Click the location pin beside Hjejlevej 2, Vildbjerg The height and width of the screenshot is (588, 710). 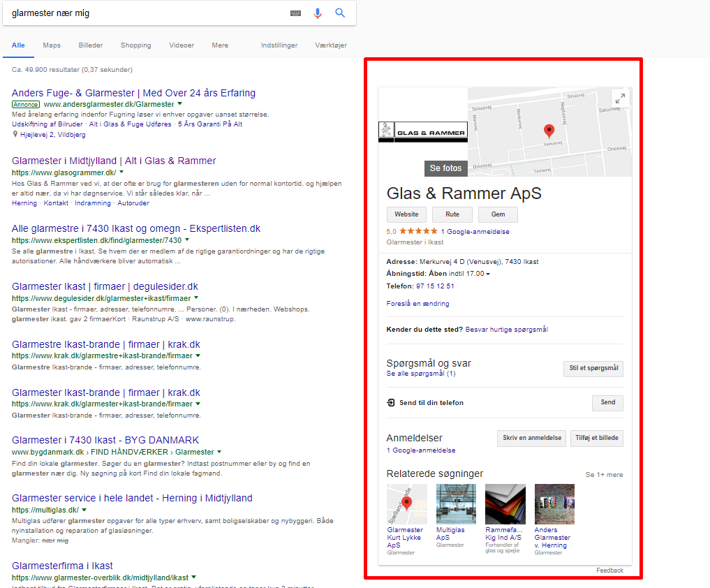tap(15, 134)
